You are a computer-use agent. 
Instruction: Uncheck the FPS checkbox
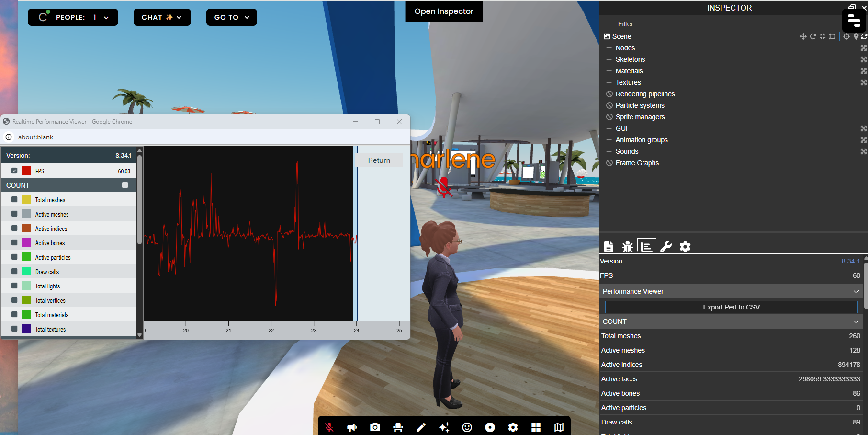click(14, 171)
